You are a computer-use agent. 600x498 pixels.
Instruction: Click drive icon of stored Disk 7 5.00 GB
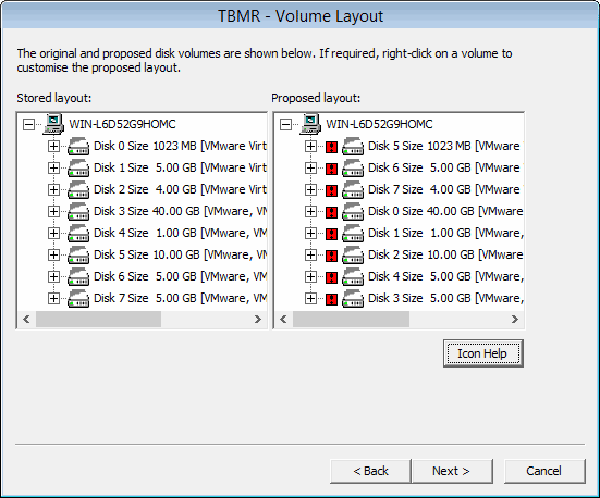(x=78, y=299)
